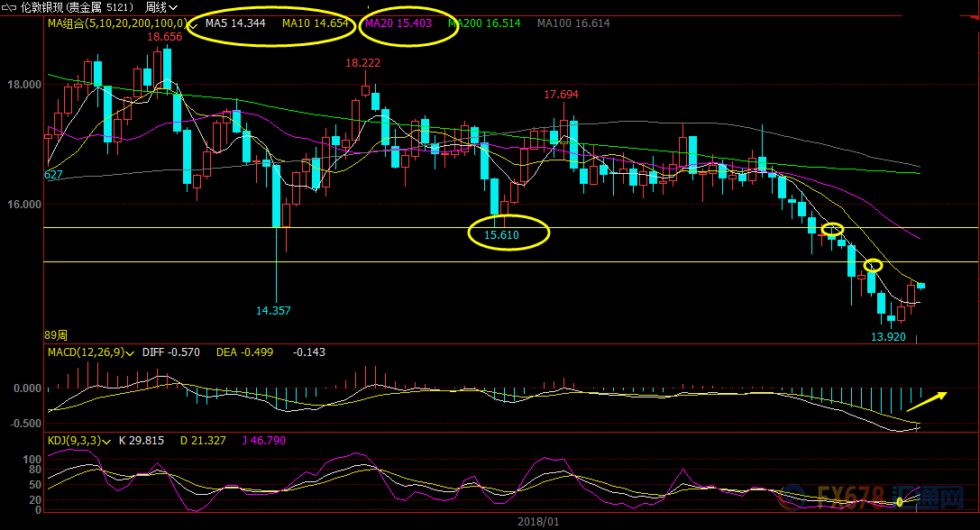Select the MA200 16.514 value
980x530 pixels.
484,23
